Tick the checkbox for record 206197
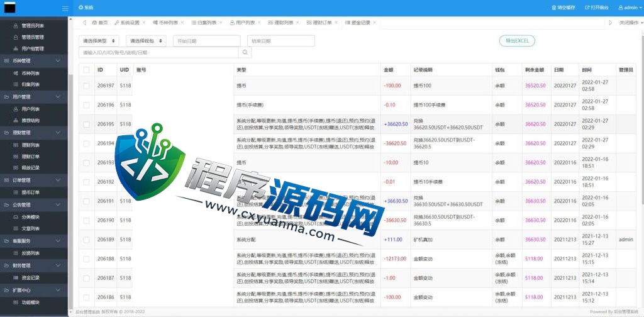Viewport: 644px width, 317px height. pyautogui.click(x=86, y=86)
